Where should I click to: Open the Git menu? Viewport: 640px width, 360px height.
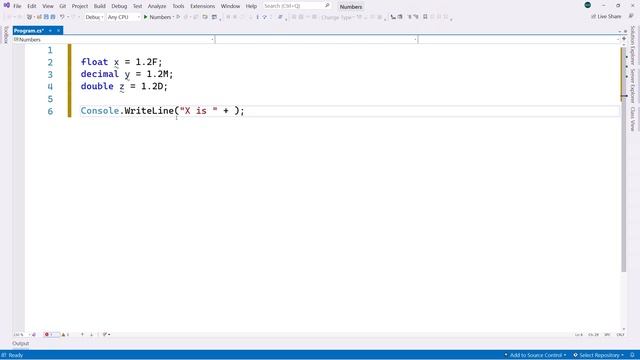(x=62, y=6)
